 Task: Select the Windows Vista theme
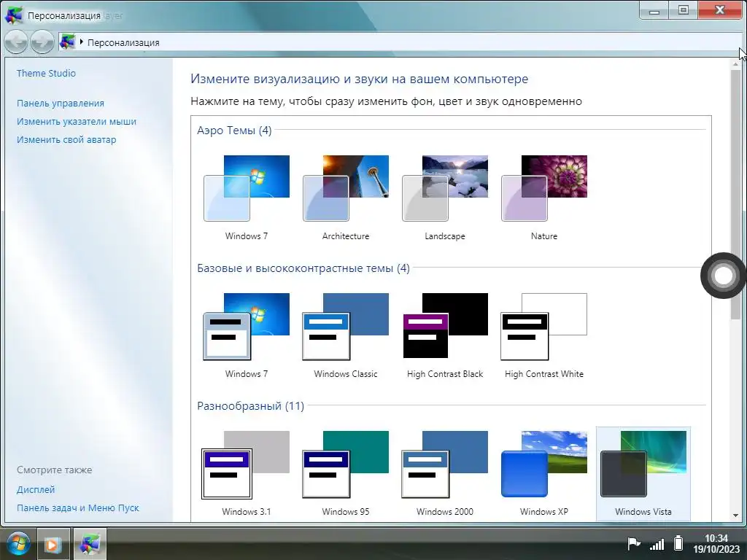coord(643,473)
